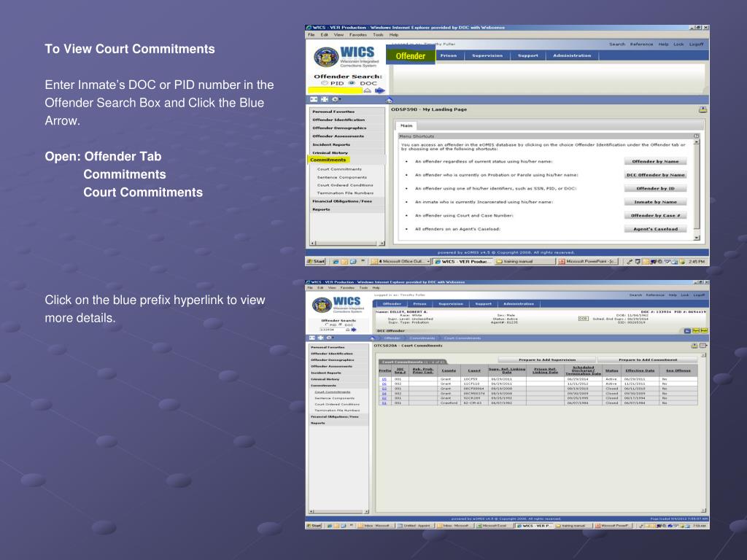Click the DCC Offender by Name button
This screenshot has width=747, height=560.
tap(656, 175)
